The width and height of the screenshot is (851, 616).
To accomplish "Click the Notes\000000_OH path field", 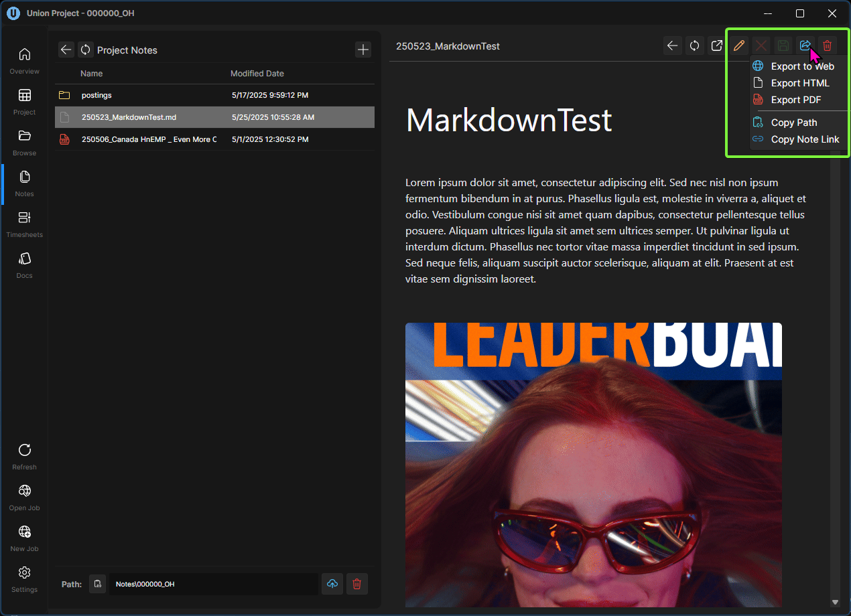I will pos(213,584).
